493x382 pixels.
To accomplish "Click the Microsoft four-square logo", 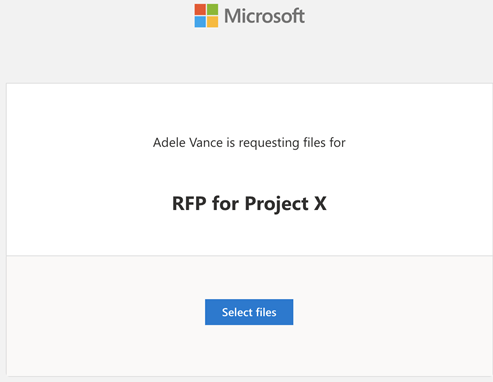I will click(x=206, y=16).
